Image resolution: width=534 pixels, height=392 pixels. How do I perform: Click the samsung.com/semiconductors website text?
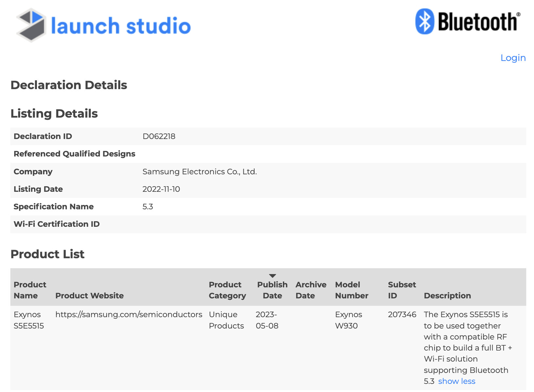pyautogui.click(x=129, y=315)
